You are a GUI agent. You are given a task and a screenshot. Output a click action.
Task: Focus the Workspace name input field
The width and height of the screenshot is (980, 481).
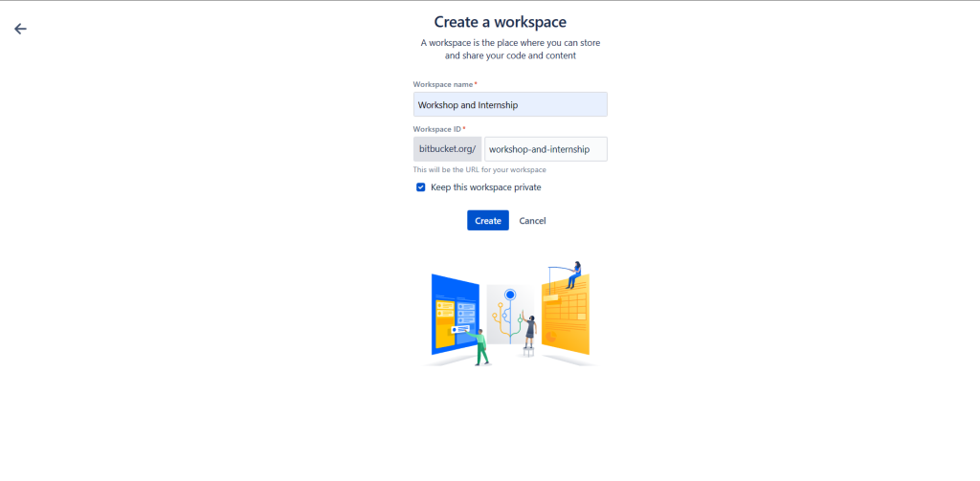coord(510,104)
